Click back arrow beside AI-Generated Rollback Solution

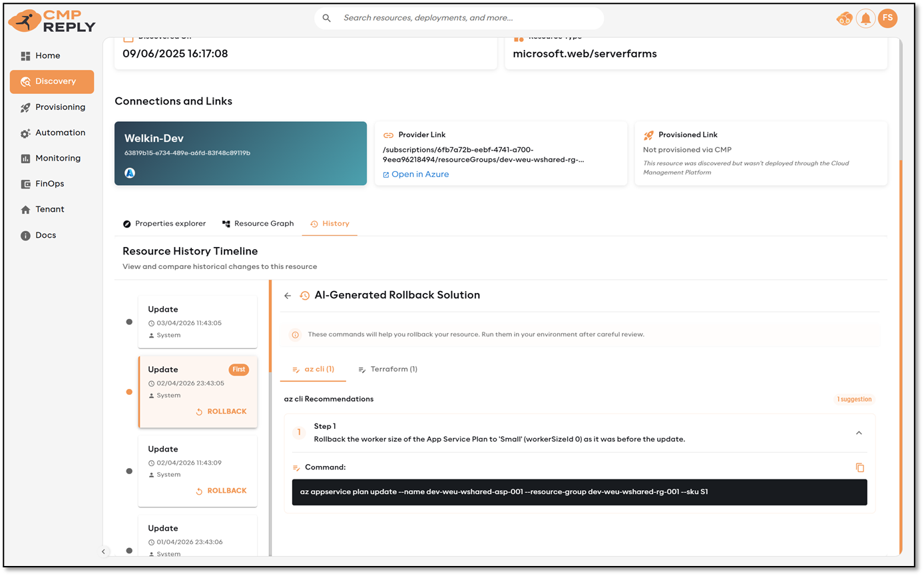(x=288, y=296)
